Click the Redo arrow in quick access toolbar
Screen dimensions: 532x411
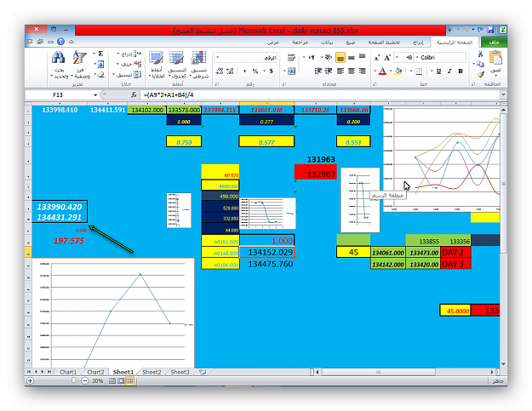pos(480,30)
